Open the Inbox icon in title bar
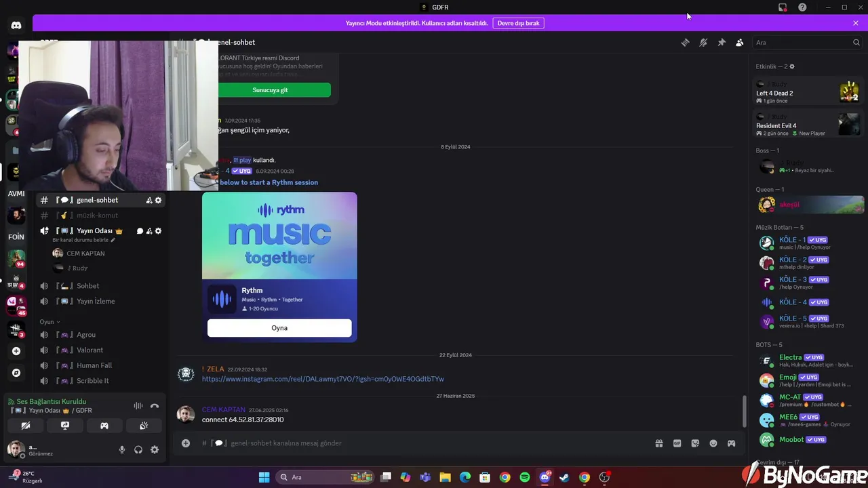Screen dimensions: 868x488 pos(783,7)
